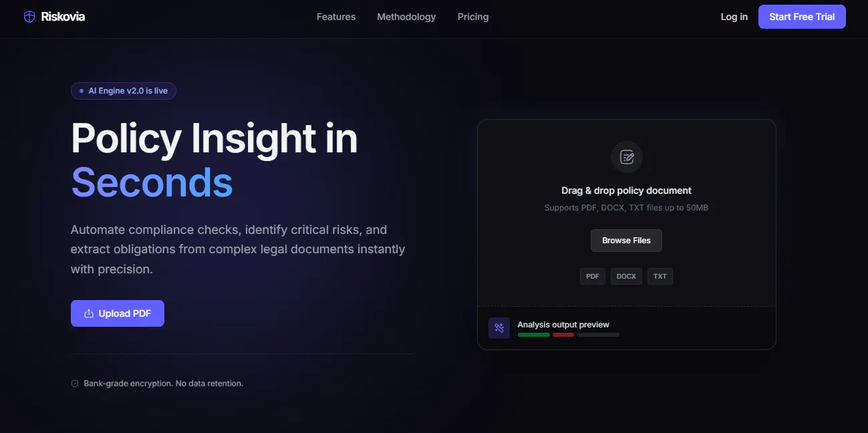Click the Log in link
Screen dimensions: 868x433
click(734, 17)
